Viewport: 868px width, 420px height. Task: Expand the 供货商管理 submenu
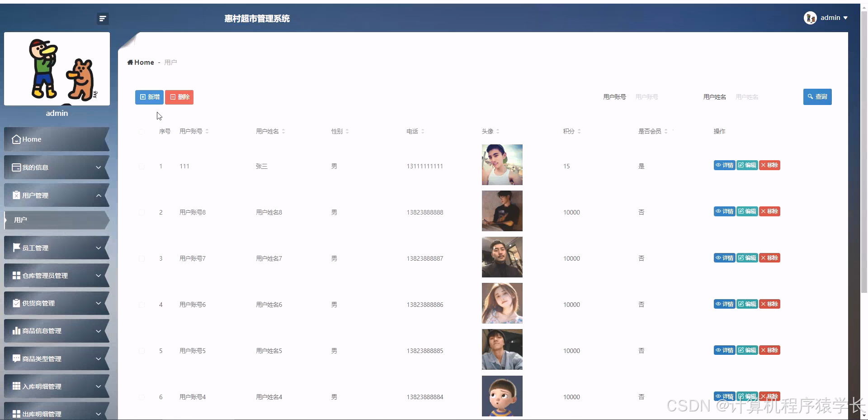99,303
